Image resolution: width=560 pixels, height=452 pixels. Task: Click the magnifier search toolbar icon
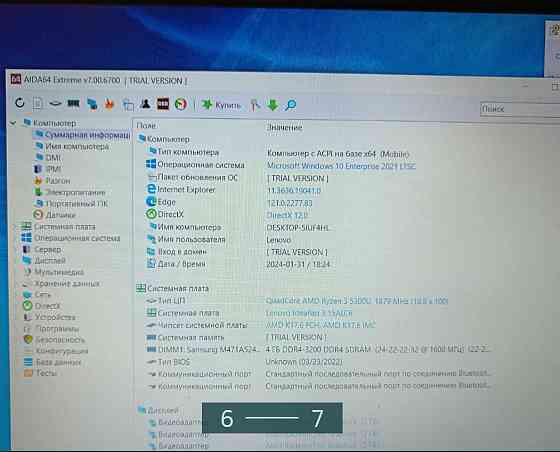click(x=291, y=105)
